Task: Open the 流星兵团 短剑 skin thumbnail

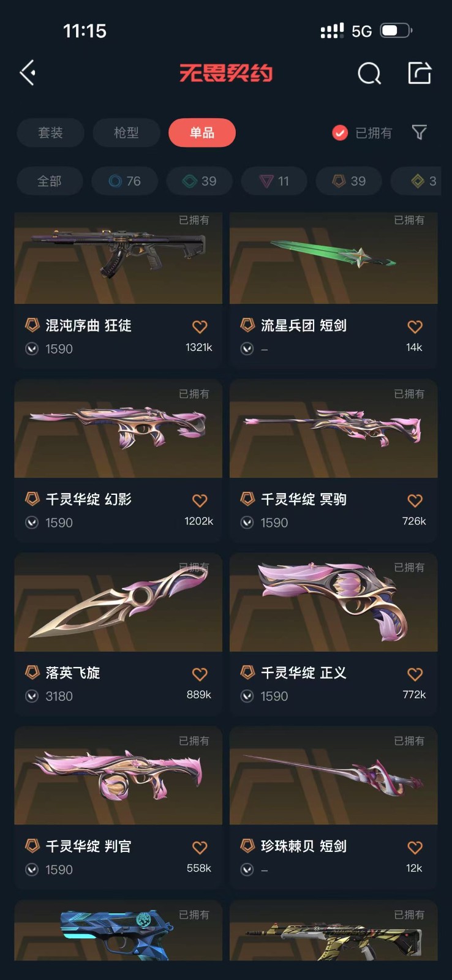Action: click(334, 258)
